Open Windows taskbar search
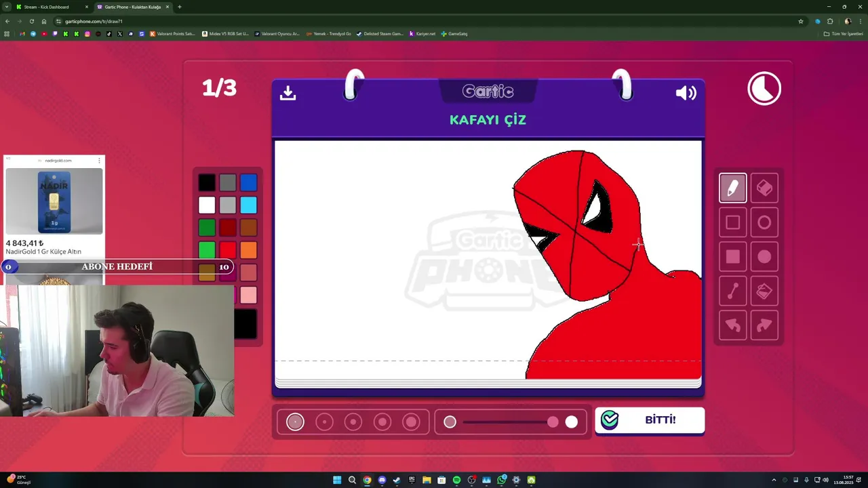The width and height of the screenshot is (868, 488). 352,480
